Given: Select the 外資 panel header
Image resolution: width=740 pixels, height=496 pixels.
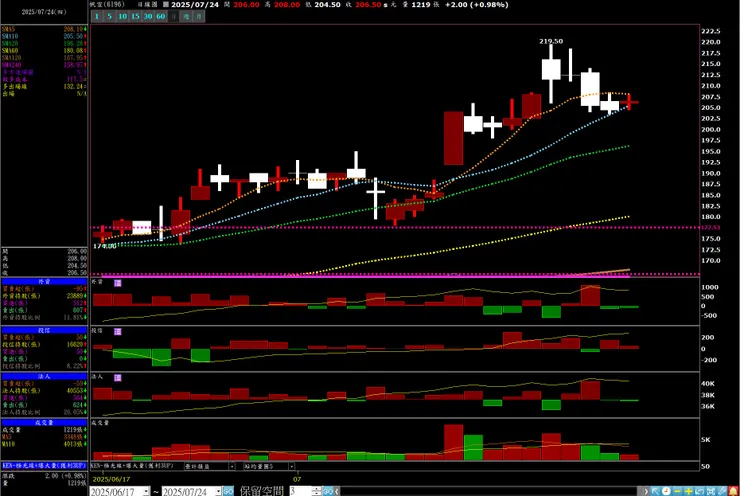Looking at the screenshot, I should pos(44,281).
